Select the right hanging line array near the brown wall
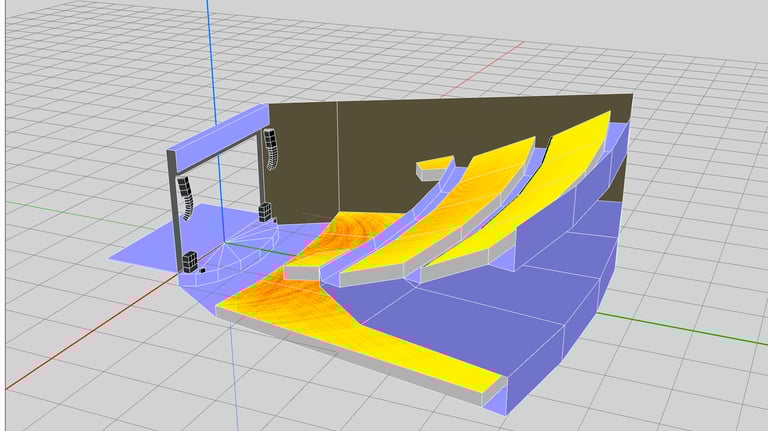The image size is (768, 431). (271, 149)
